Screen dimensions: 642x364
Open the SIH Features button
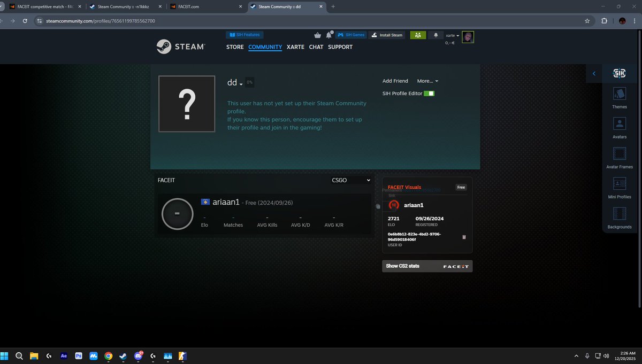pos(244,35)
